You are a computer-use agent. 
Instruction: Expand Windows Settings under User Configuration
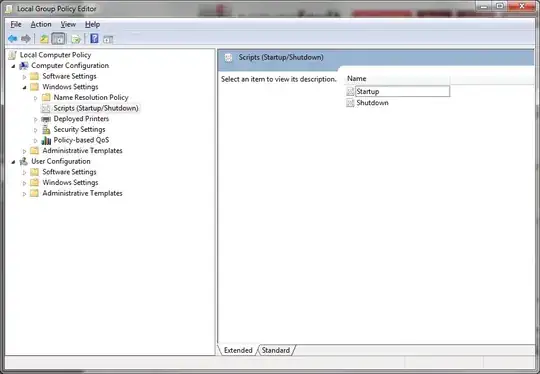pos(24,183)
